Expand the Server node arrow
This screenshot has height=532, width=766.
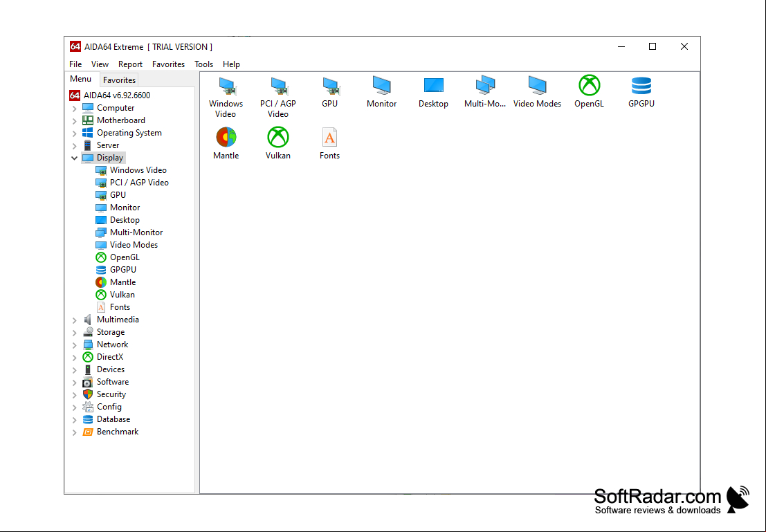click(74, 145)
